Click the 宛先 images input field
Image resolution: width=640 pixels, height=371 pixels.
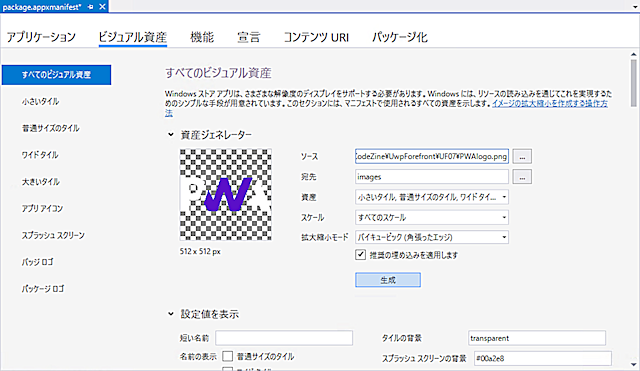[x=432, y=177]
